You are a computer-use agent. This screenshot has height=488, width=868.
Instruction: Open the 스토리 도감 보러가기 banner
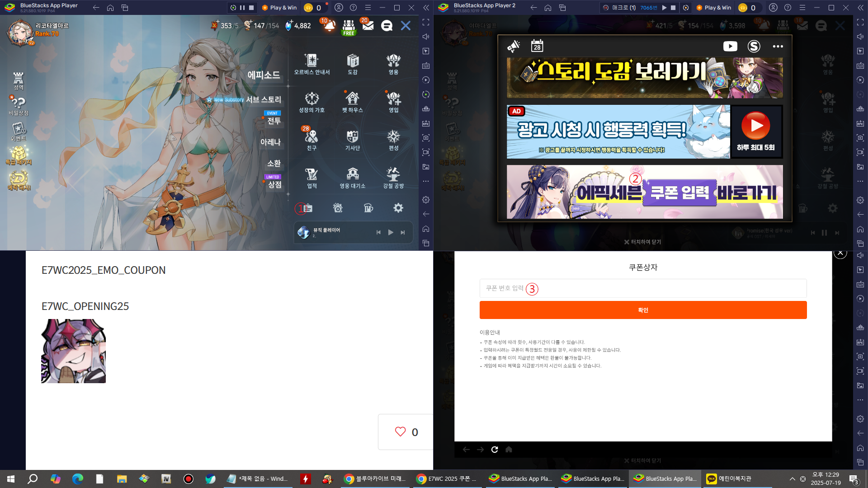[645, 78]
